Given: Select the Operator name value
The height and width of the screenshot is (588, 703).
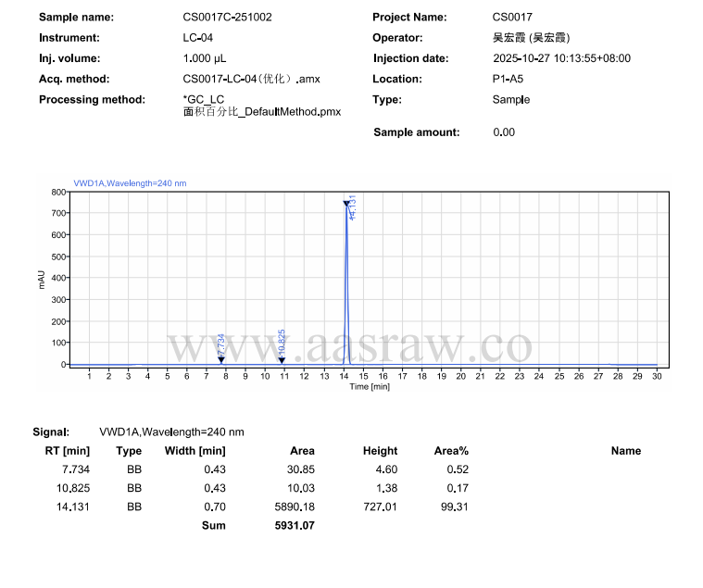Looking at the screenshot, I should pyautogui.click(x=531, y=38).
